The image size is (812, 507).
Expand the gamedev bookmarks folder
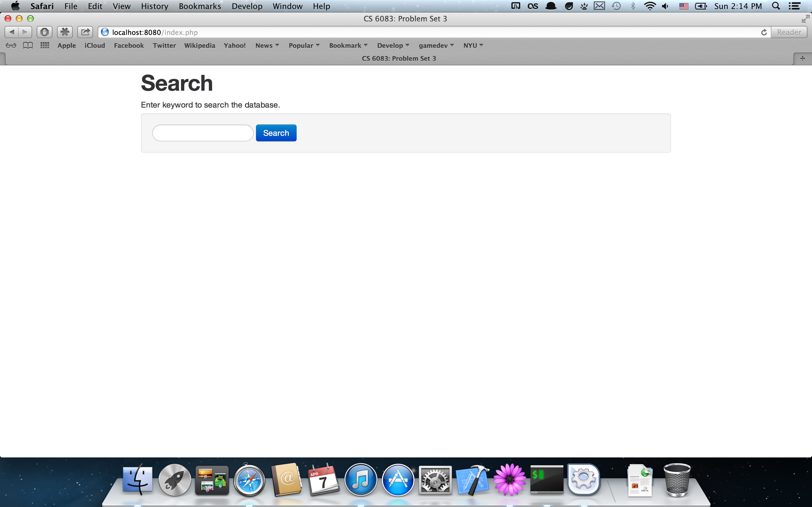click(x=436, y=46)
